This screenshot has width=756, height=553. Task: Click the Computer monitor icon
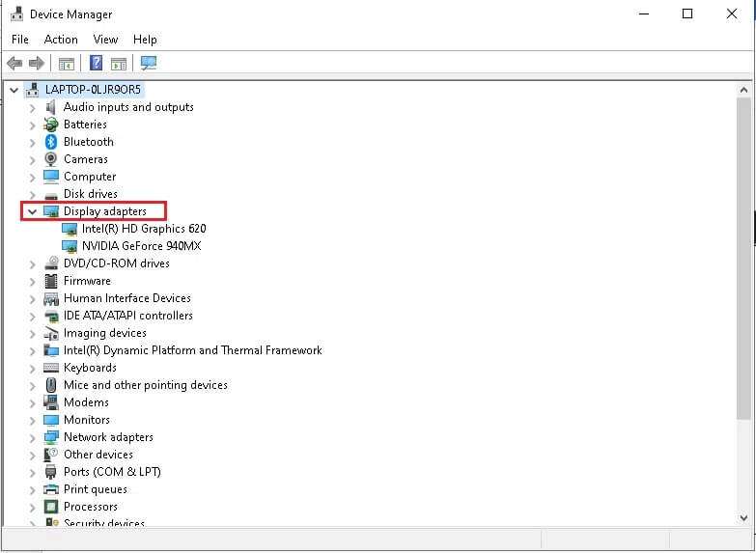tap(51, 177)
